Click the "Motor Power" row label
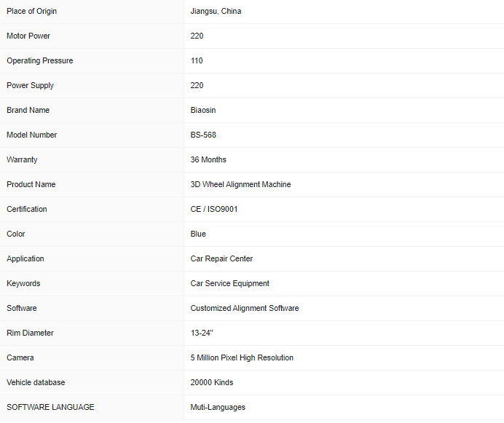 [28, 36]
